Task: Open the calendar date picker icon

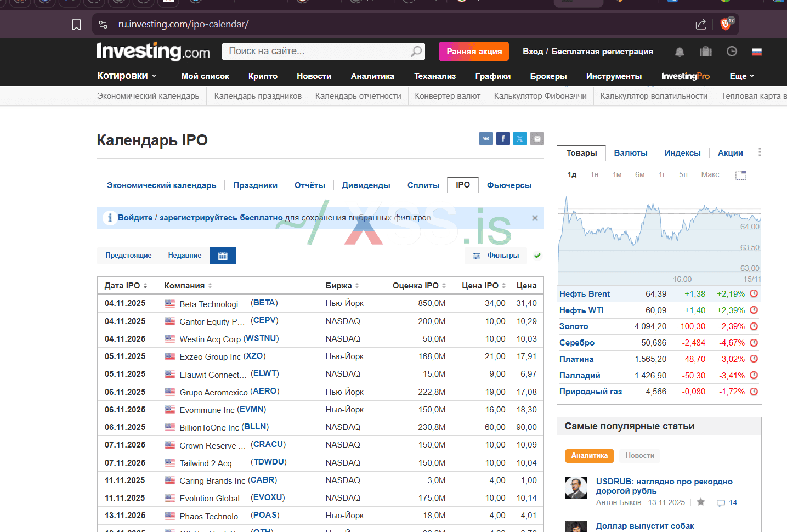Action: (x=223, y=256)
